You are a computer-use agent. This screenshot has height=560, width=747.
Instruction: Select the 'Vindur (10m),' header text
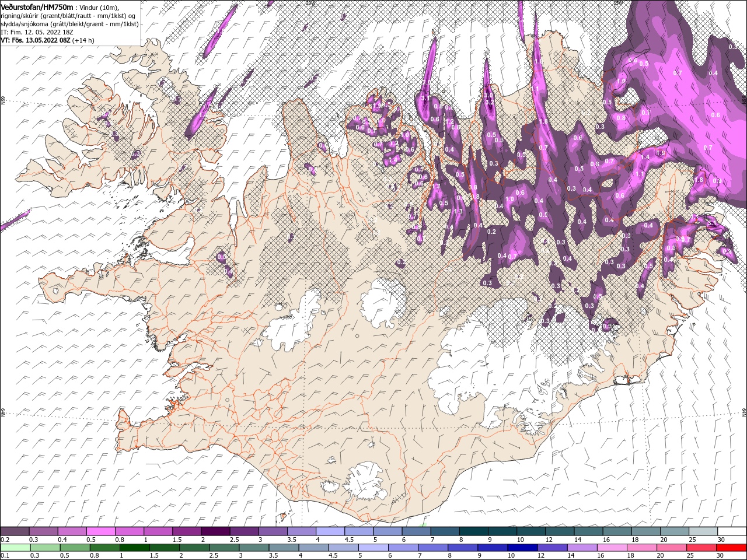tap(99, 7)
